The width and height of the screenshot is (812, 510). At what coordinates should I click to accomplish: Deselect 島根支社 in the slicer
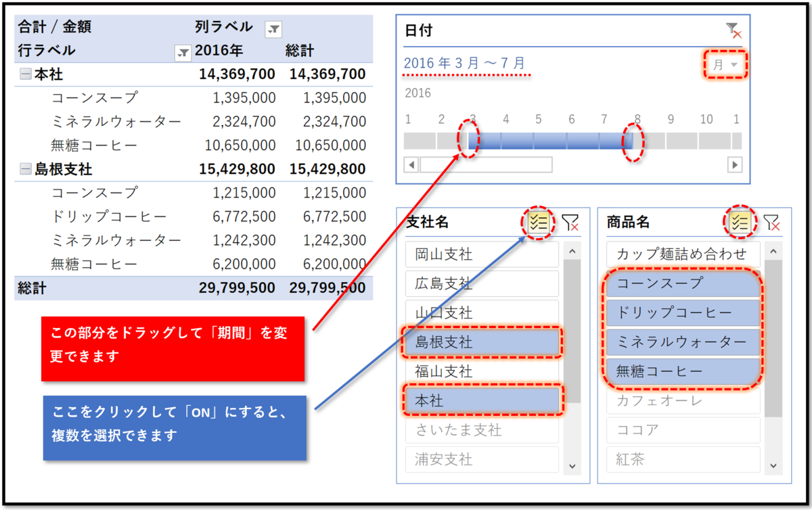pos(482,342)
